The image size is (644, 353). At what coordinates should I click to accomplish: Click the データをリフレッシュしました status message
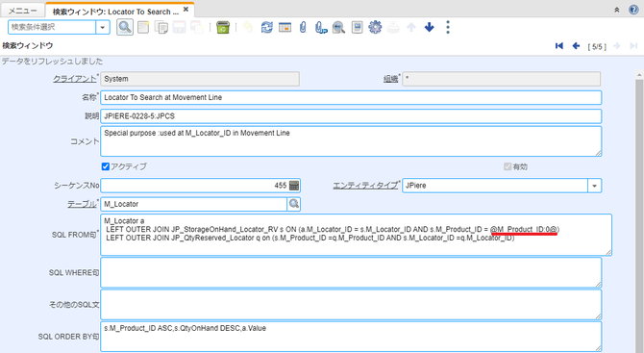coord(52,62)
